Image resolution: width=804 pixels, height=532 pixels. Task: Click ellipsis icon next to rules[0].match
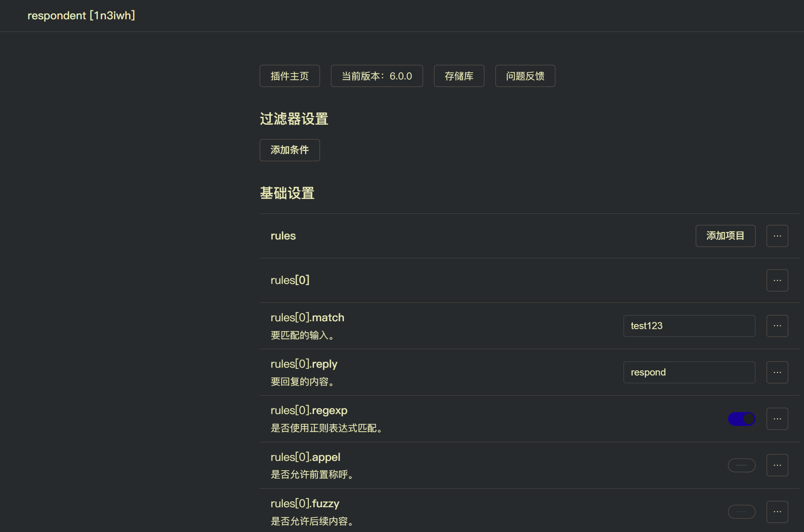(777, 326)
